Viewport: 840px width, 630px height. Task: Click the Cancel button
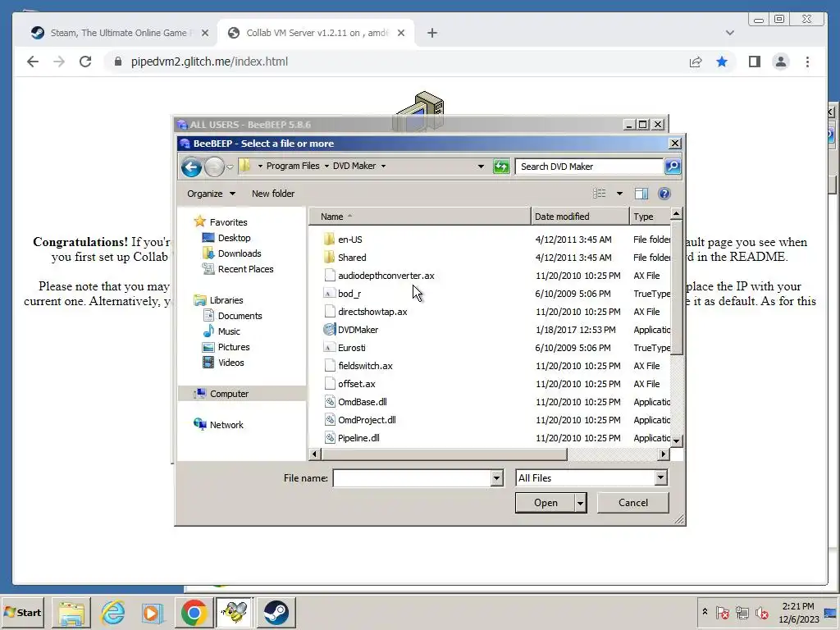(633, 503)
